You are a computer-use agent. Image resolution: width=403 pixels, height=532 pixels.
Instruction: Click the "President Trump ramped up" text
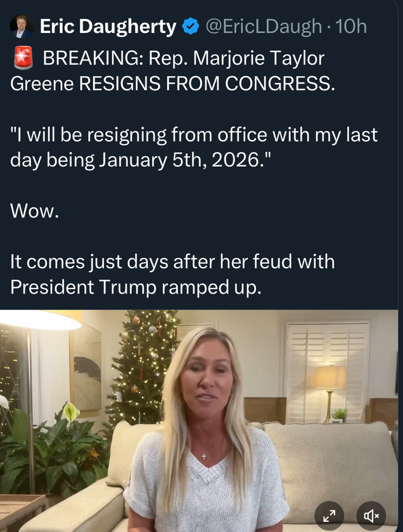coord(136,287)
